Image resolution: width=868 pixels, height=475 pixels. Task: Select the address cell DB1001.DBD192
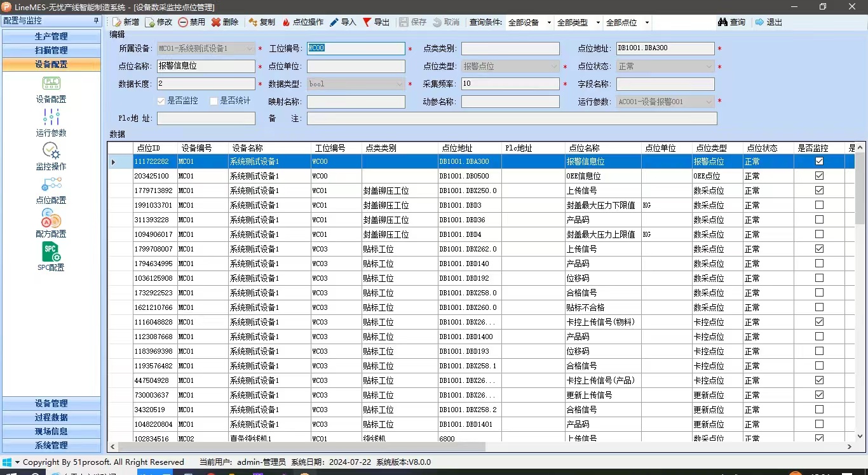470,278
